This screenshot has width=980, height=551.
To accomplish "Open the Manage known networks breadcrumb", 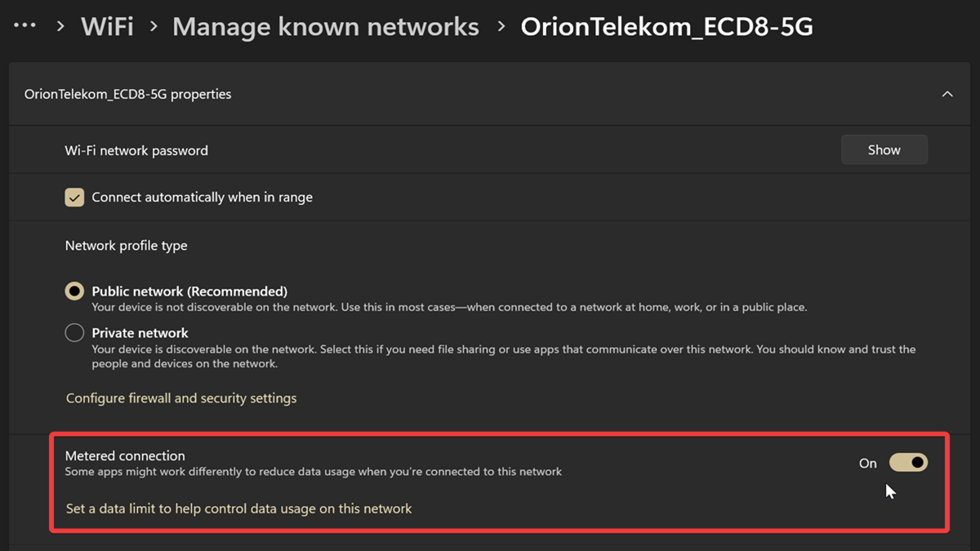I will 325,27.
